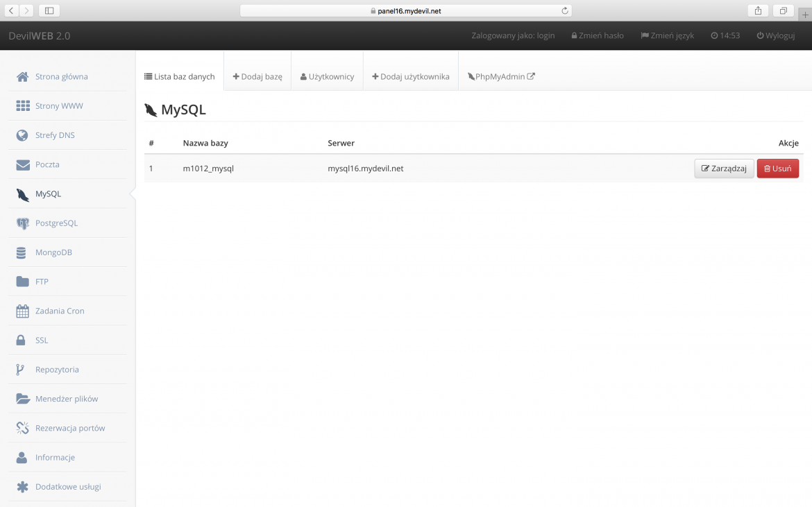Delete database using the Usuń button
The width and height of the screenshot is (812, 507).
(x=777, y=168)
